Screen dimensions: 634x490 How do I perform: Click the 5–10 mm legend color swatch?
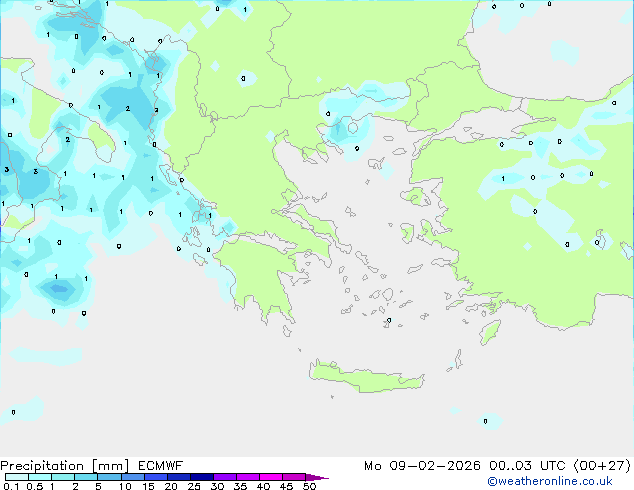pos(109,477)
